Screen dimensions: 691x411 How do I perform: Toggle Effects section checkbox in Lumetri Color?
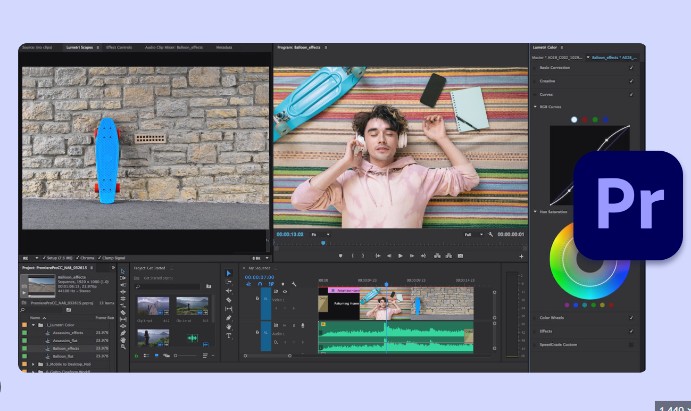point(632,331)
